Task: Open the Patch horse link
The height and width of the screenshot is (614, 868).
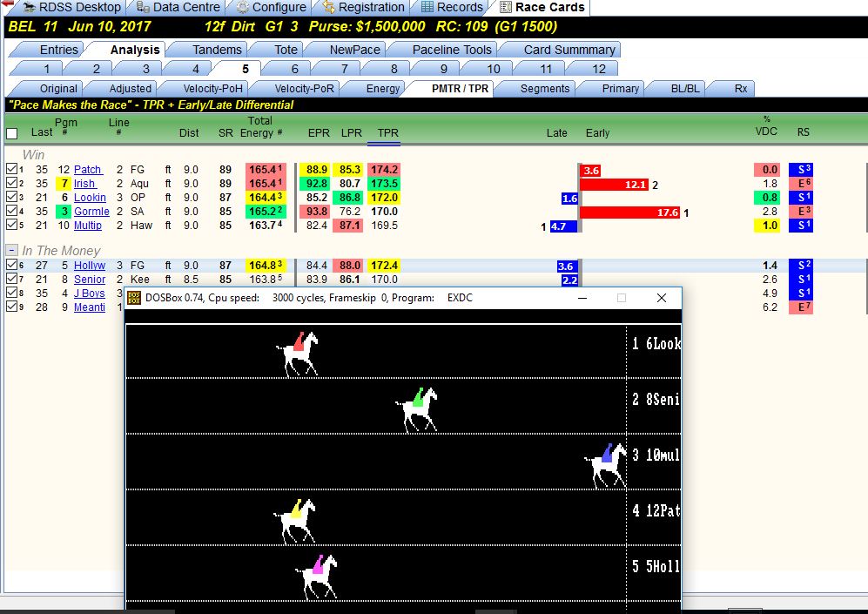Action: [88, 170]
